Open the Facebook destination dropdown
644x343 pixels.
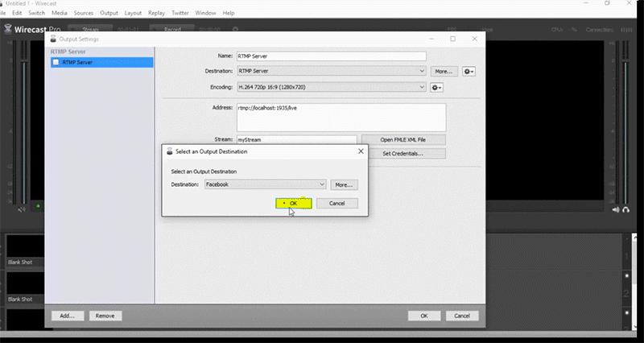point(266,184)
